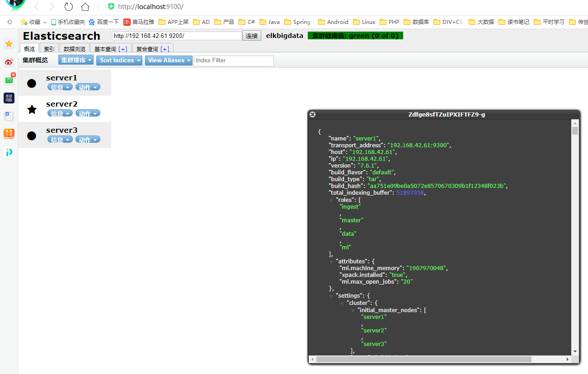Go to browser home icon
This screenshot has height=374, width=588.
(x=85, y=7)
